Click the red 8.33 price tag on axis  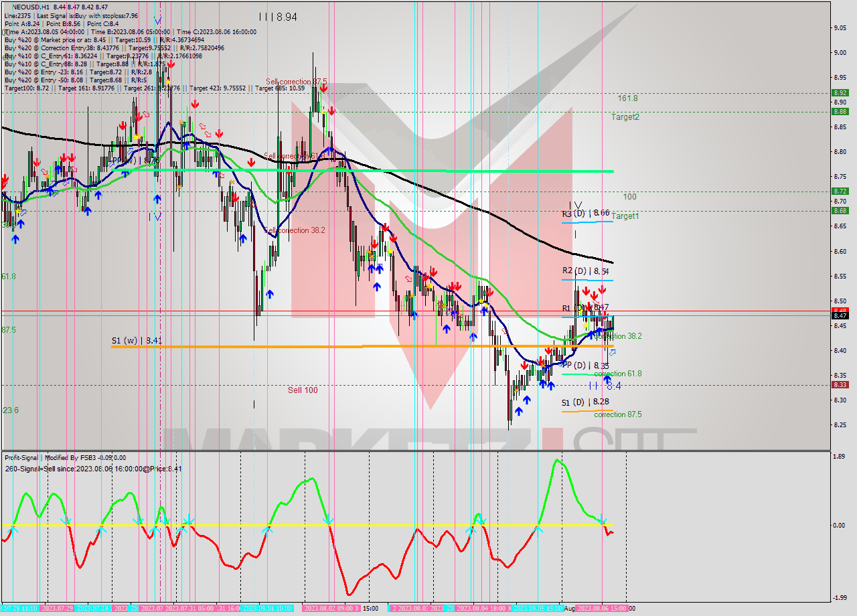pyautogui.click(x=840, y=384)
